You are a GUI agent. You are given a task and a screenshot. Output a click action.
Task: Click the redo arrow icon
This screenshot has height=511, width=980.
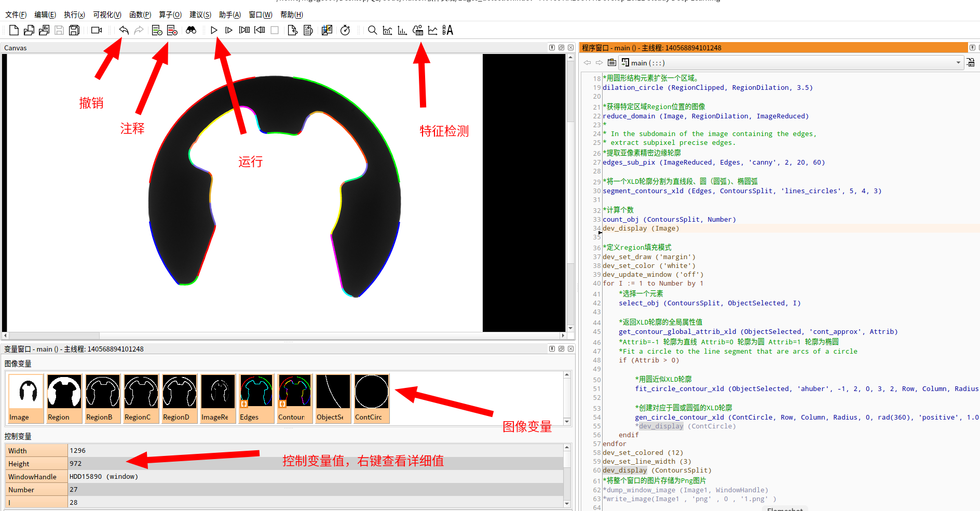139,30
